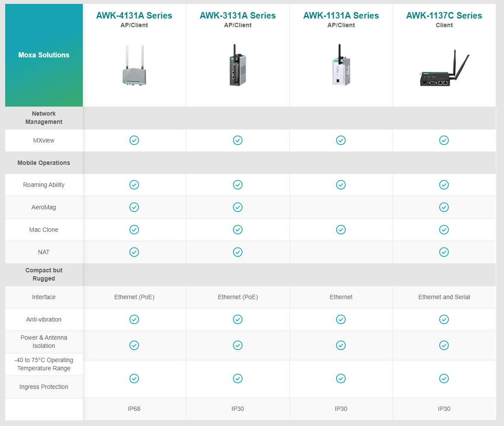504x426 pixels.
Task: Click AeroMag checkmark under AWK-4131A
Action: tap(134, 207)
